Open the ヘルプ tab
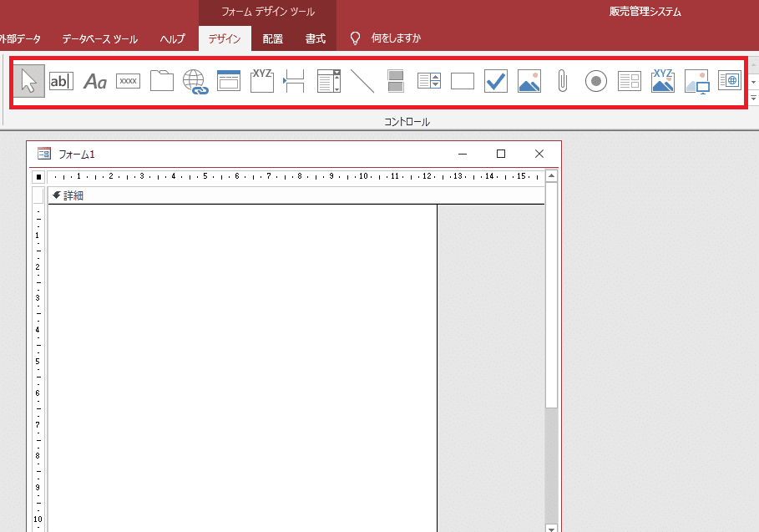Viewport: 759px width, 532px height. click(x=172, y=38)
